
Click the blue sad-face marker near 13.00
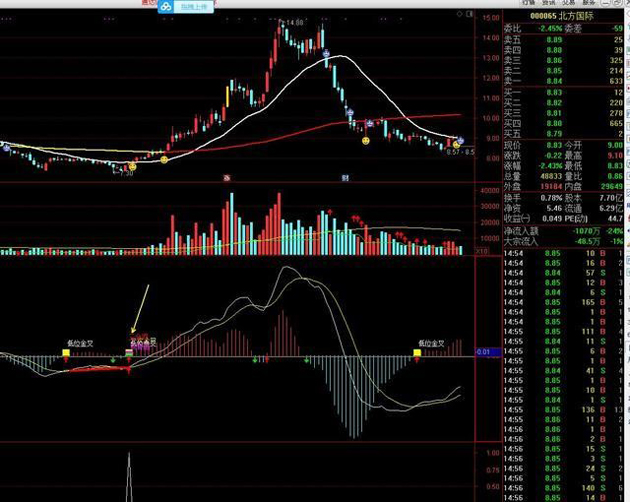pos(326,53)
